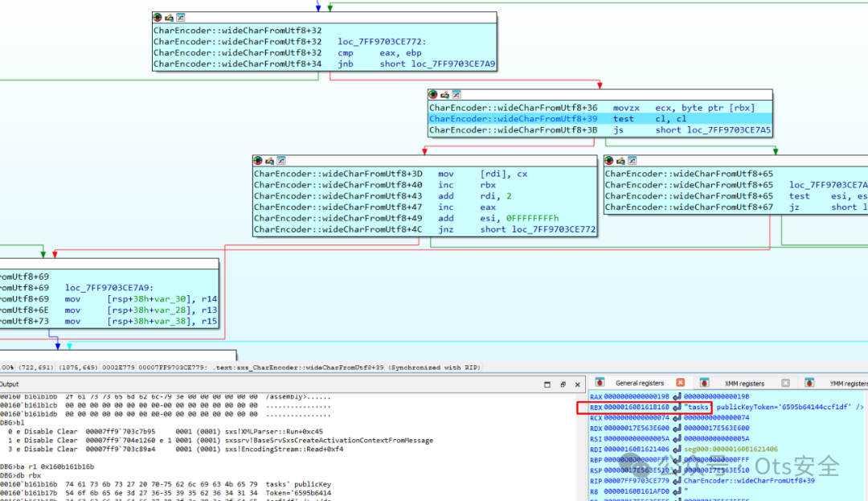
Task: Click the jump arrow icon beside the RDX value
Action: click(677, 428)
